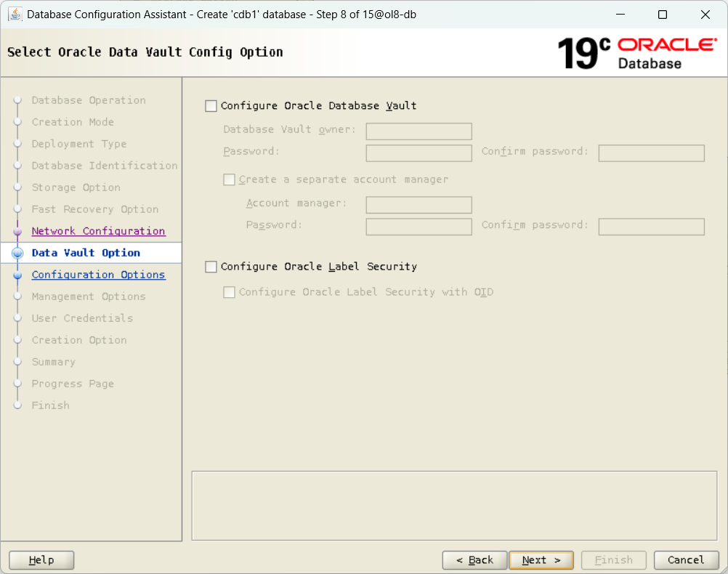Minimize the Database Configuration Assistant window

tap(620, 15)
